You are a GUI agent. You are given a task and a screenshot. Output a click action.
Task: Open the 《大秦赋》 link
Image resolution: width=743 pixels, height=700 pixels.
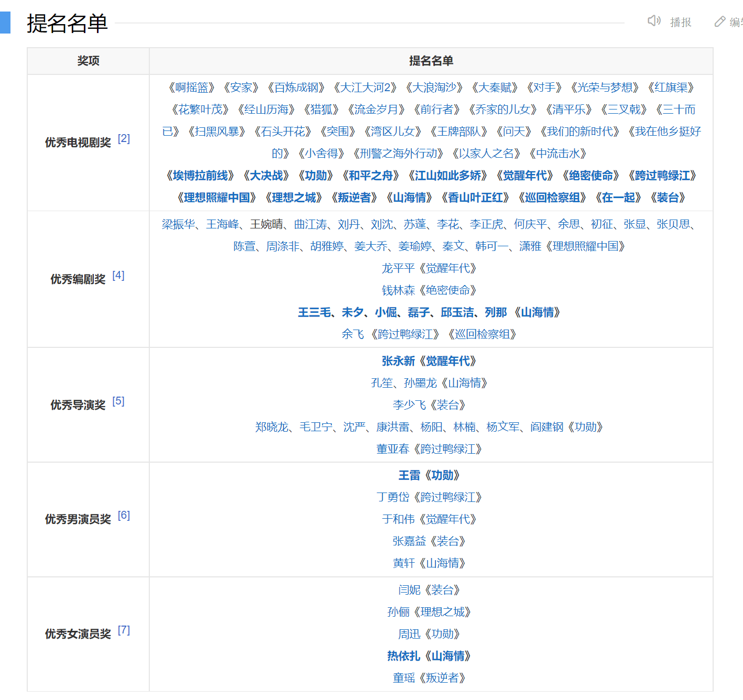495,87
